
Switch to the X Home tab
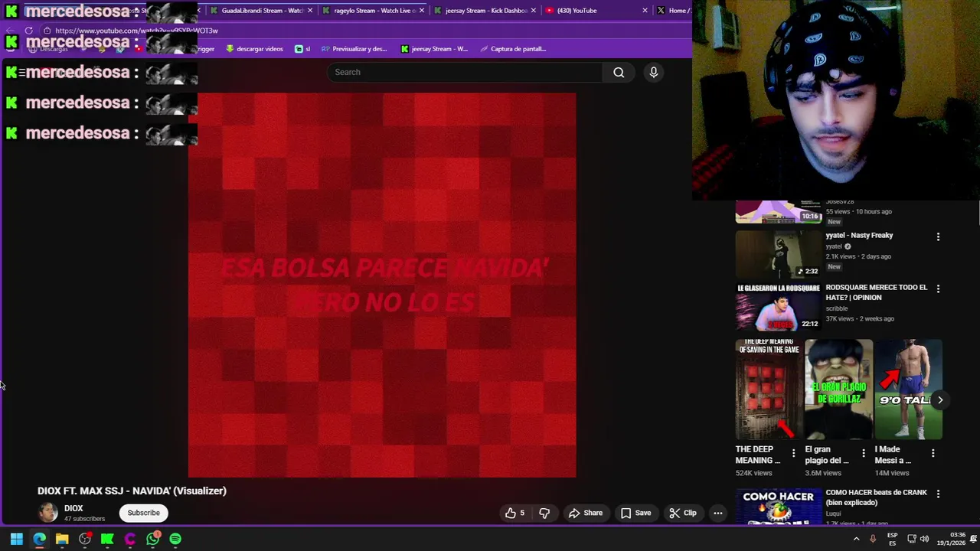(x=672, y=11)
